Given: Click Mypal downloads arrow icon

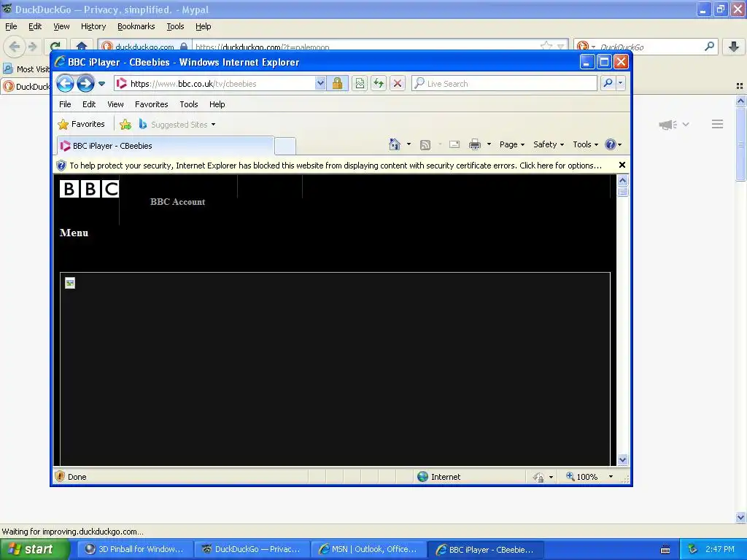Looking at the screenshot, I should [x=734, y=46].
